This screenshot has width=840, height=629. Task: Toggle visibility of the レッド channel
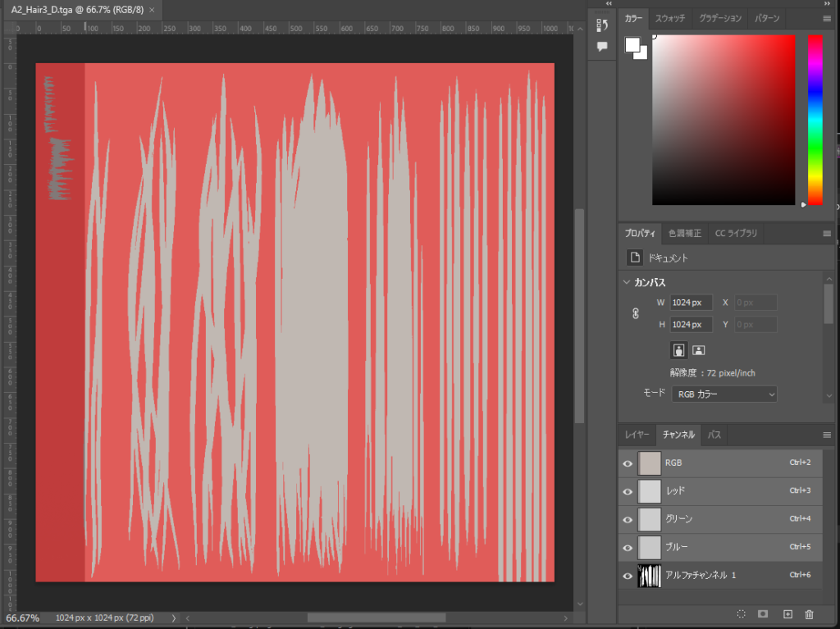click(628, 491)
